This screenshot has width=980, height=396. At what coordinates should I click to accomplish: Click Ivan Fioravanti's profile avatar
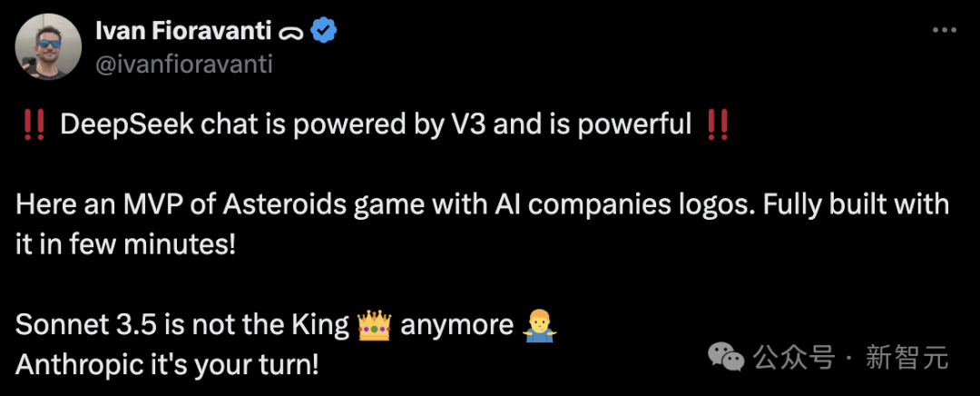pos(46,46)
